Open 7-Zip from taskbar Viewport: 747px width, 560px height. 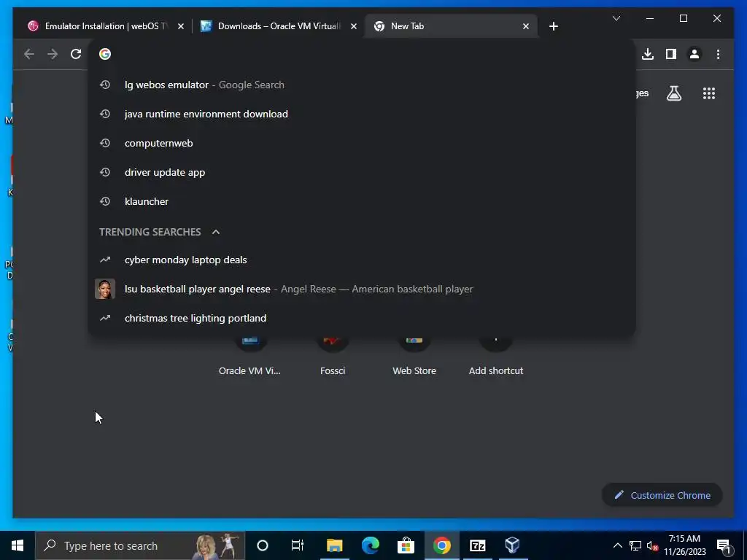pos(477,545)
